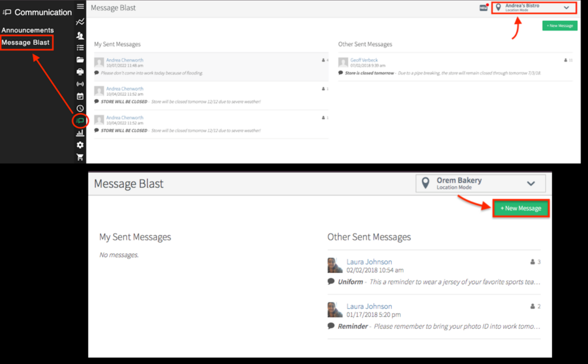Open Laura Johnson link dated 01/17/2018

[x=369, y=306]
